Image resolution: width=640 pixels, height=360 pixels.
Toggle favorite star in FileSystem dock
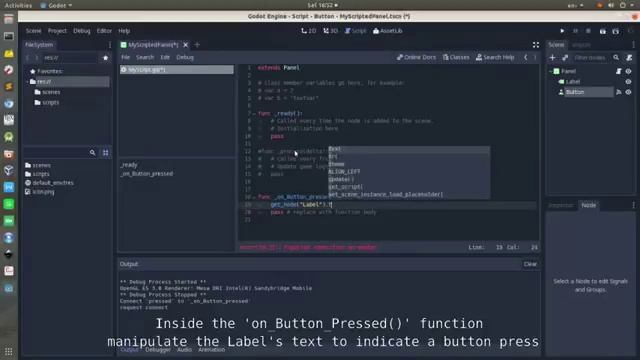[106, 58]
